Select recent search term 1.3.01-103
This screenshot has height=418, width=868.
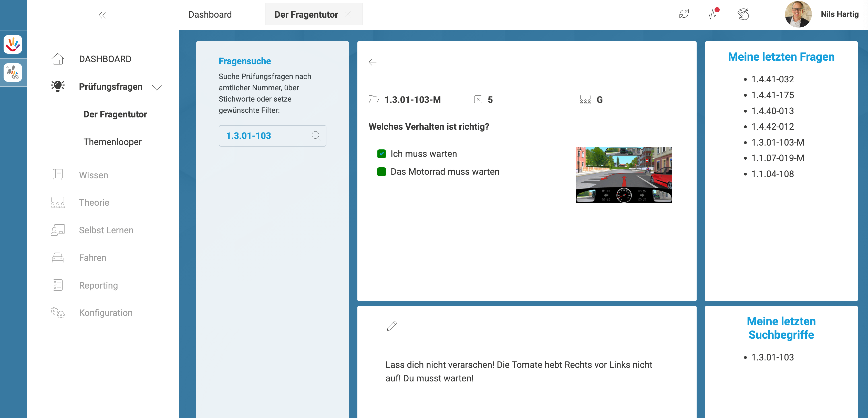point(772,357)
